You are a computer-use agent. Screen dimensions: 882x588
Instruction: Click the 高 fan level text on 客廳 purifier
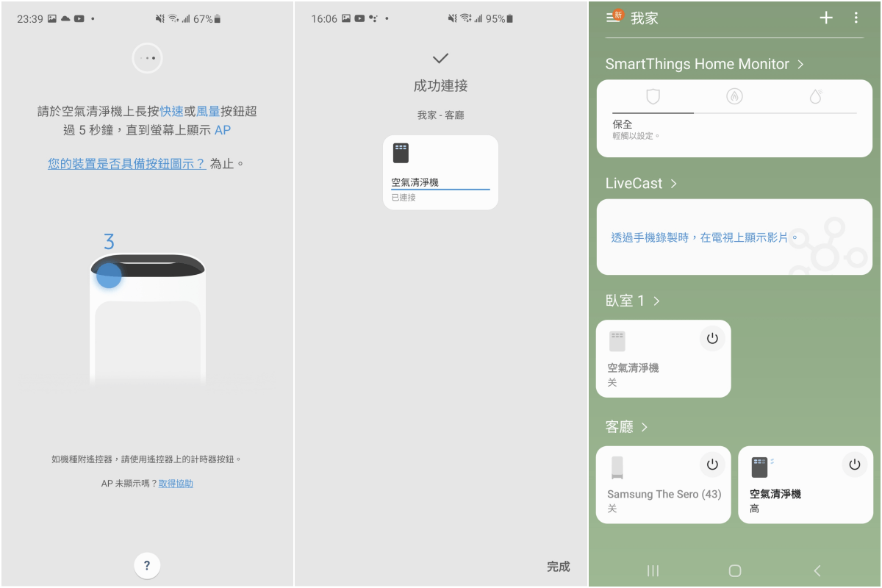pyautogui.click(x=755, y=509)
